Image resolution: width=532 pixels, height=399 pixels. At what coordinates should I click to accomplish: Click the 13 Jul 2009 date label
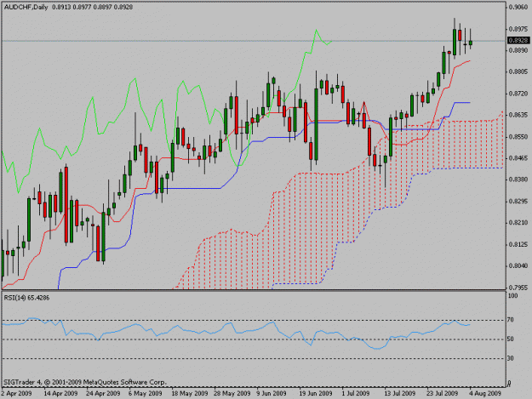tap(400, 393)
